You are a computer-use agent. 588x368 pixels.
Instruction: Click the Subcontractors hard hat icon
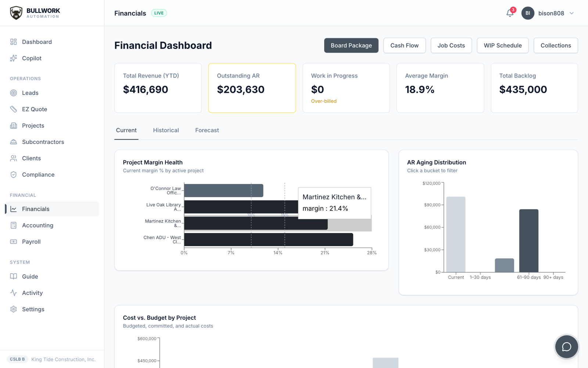point(14,142)
